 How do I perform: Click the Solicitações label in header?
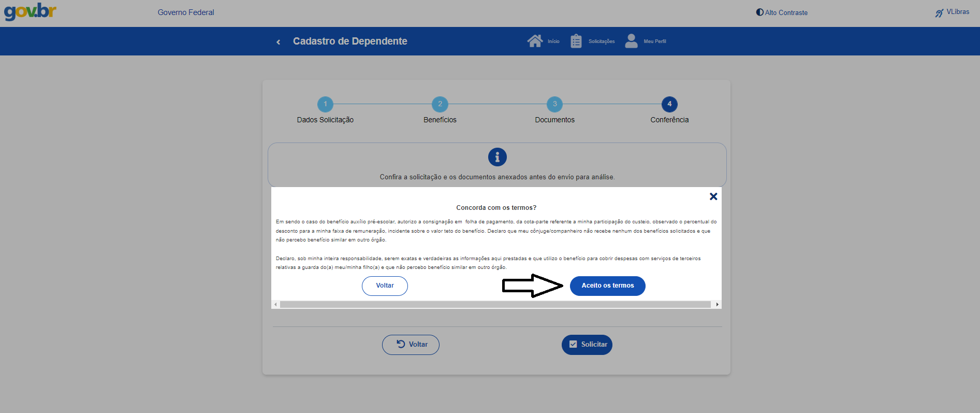pos(602,41)
